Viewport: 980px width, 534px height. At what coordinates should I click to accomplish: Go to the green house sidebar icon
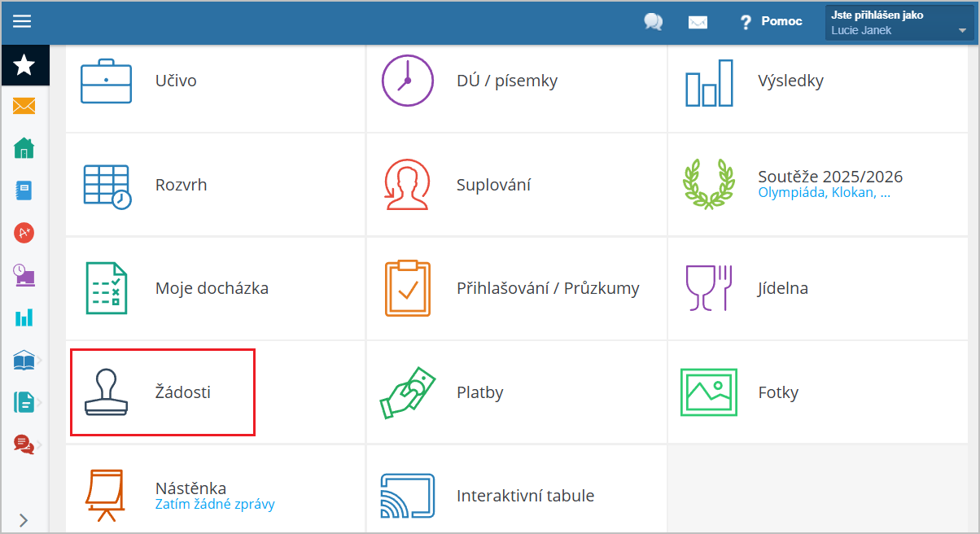[x=24, y=148]
